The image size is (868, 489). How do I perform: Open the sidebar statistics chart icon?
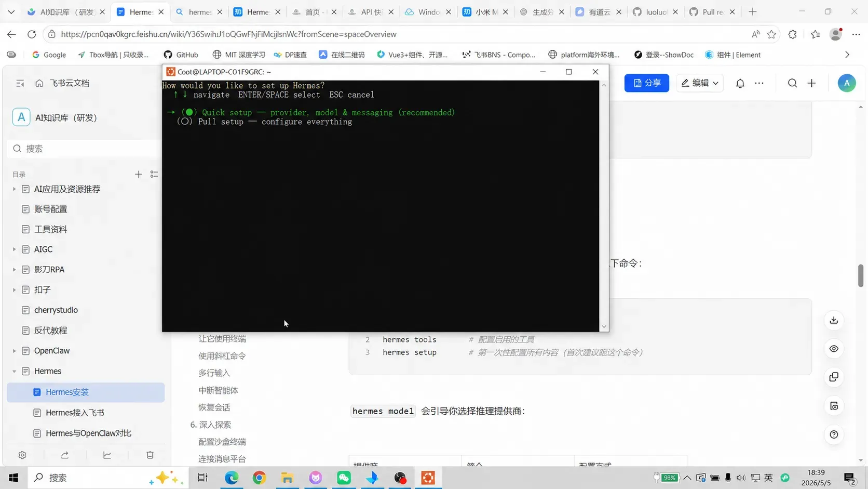coord(107,455)
